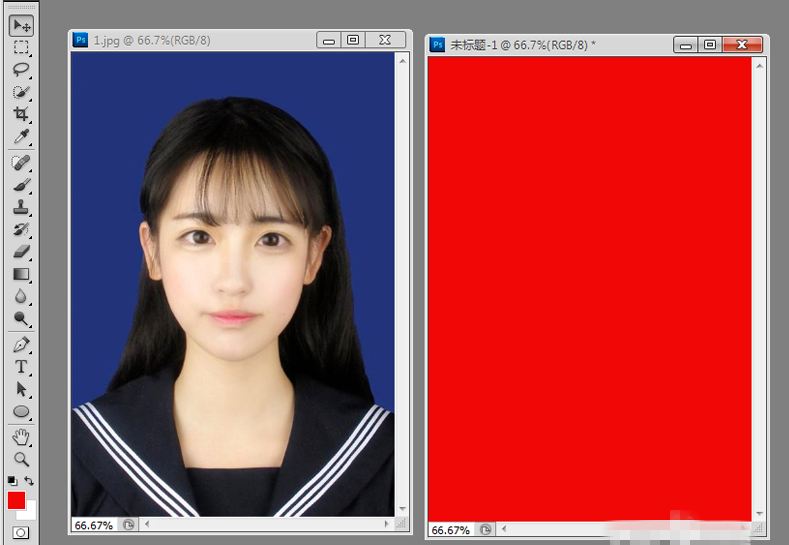Select the Clone Stamp tool
The height and width of the screenshot is (545, 789).
(21, 208)
